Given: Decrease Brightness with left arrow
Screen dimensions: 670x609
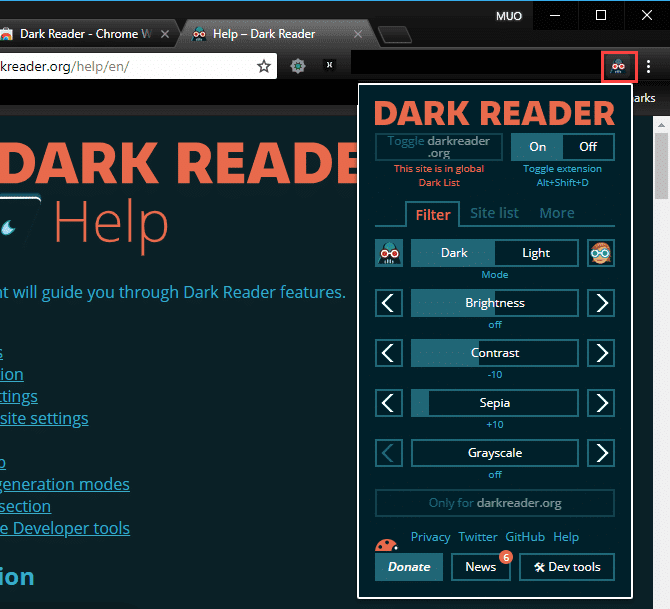Looking at the screenshot, I should [389, 303].
